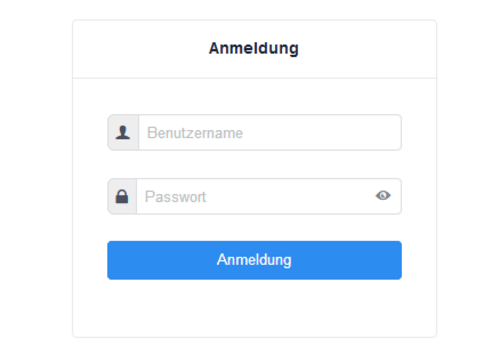The image size is (500, 363).
Task: Show password using the eye icon
Action: 383,195
